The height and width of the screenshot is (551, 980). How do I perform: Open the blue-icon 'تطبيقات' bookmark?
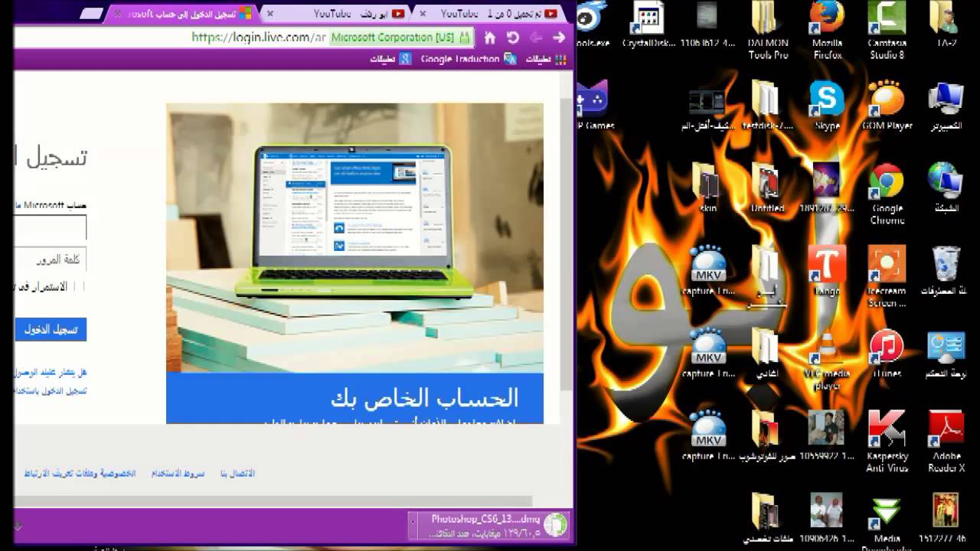tap(391, 59)
